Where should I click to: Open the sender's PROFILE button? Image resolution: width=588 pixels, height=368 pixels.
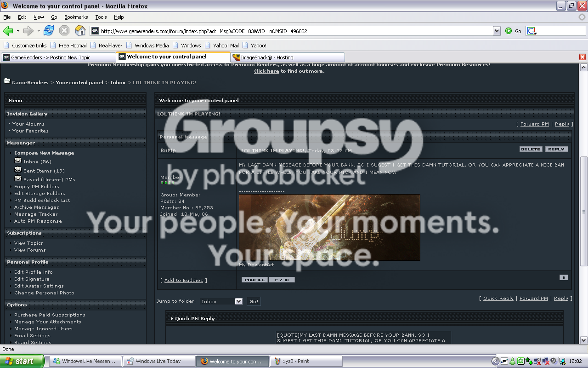(254, 280)
